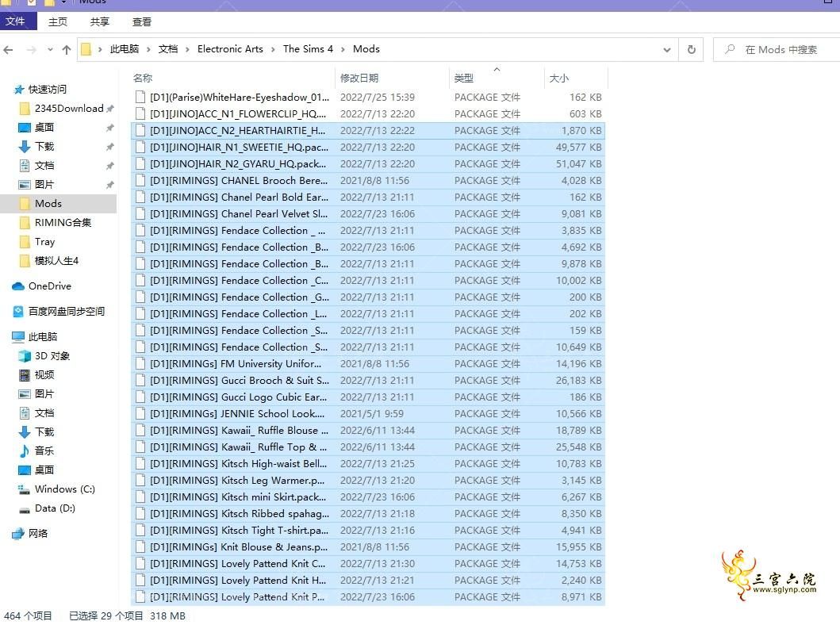Open 文档 icon under This PC

point(24,413)
